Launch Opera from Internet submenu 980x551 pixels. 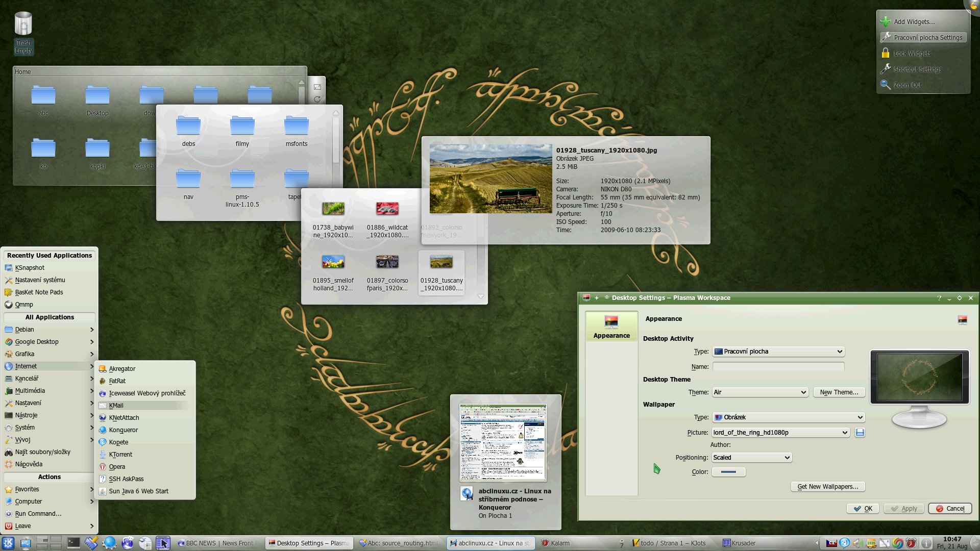click(x=145, y=467)
